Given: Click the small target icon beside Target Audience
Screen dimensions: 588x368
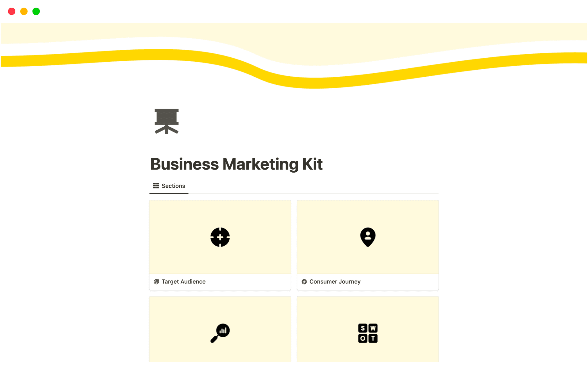Looking at the screenshot, I should click(156, 282).
